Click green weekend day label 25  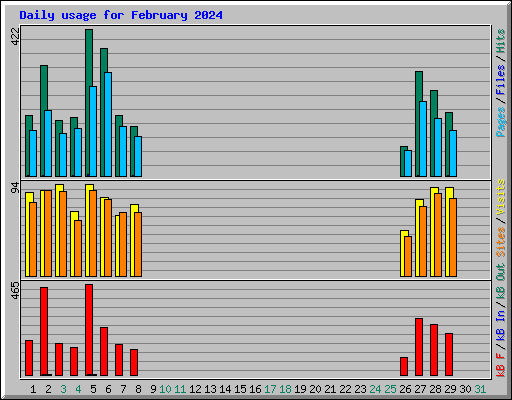click(x=390, y=389)
